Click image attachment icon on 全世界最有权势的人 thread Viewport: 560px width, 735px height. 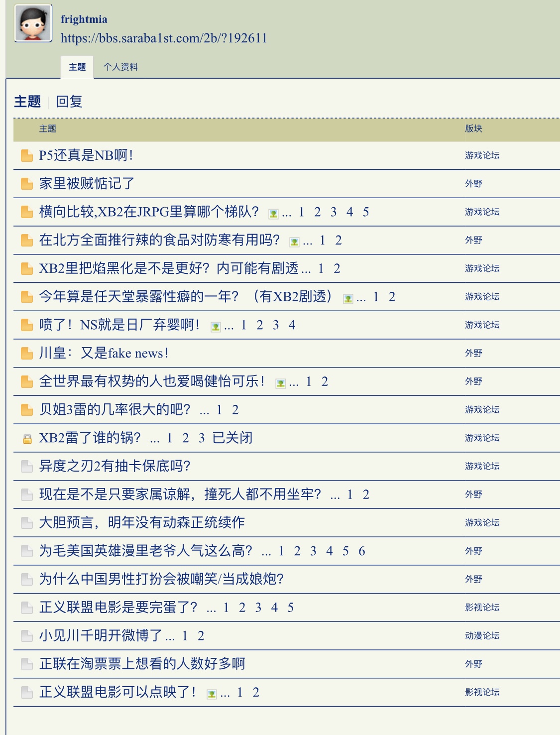pyautogui.click(x=281, y=383)
